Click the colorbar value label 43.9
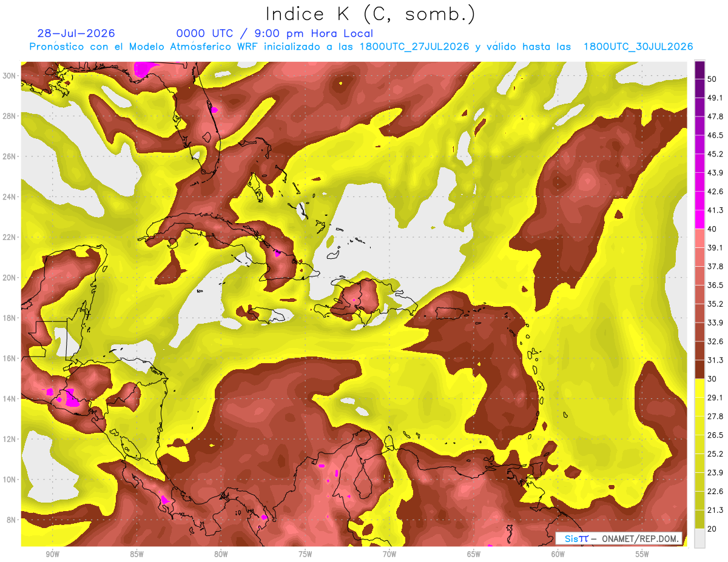Image resolution: width=728 pixels, height=562 pixels. pyautogui.click(x=715, y=173)
